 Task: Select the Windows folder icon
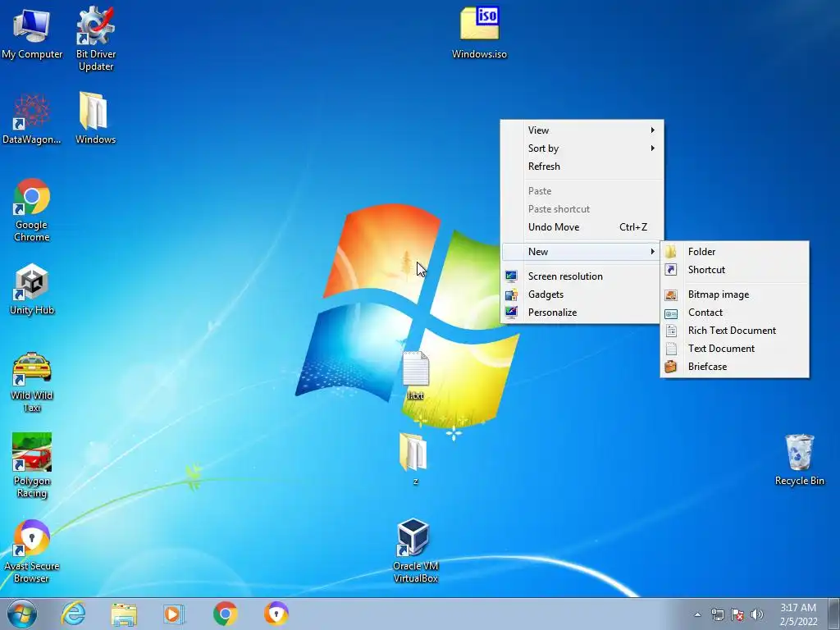coord(95,118)
